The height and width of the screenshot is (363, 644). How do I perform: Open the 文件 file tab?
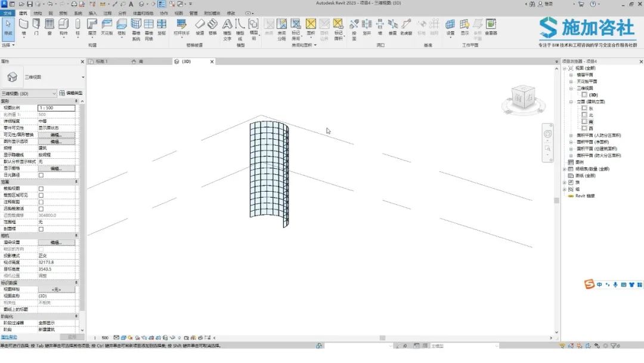8,13
